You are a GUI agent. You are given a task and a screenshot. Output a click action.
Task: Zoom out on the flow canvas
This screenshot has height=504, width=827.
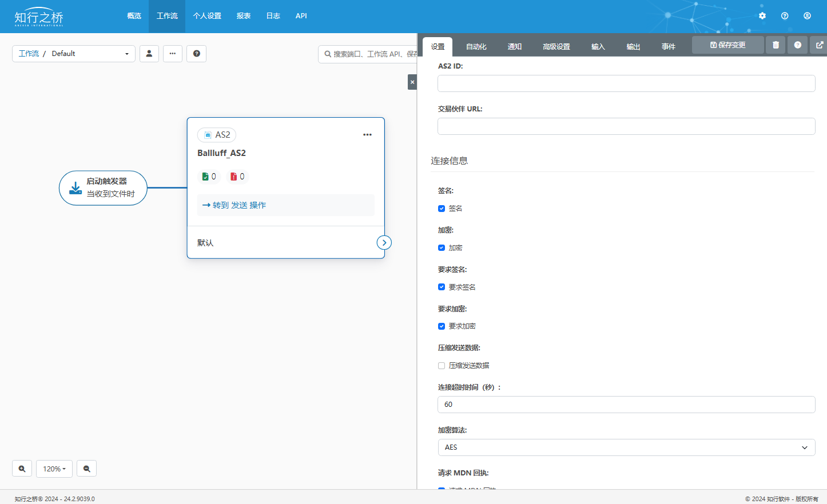pyautogui.click(x=86, y=469)
